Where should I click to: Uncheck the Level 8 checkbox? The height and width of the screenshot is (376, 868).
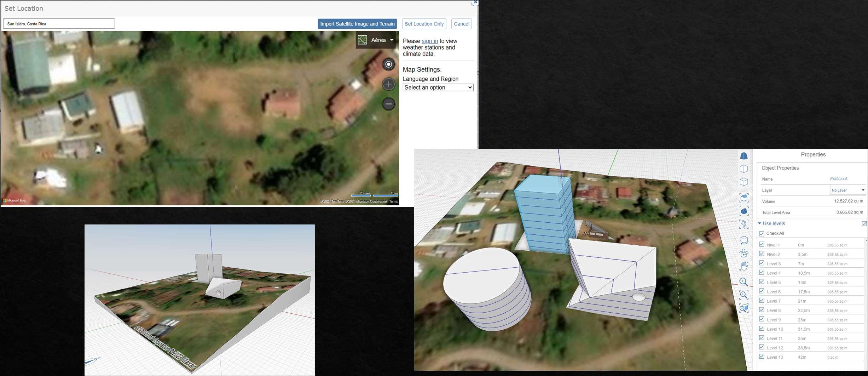tap(762, 310)
